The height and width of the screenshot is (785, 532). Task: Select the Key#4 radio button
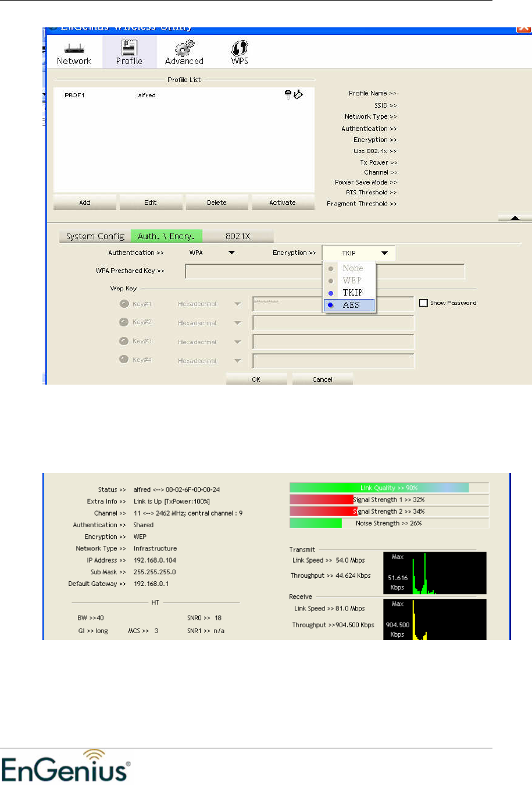[124, 359]
